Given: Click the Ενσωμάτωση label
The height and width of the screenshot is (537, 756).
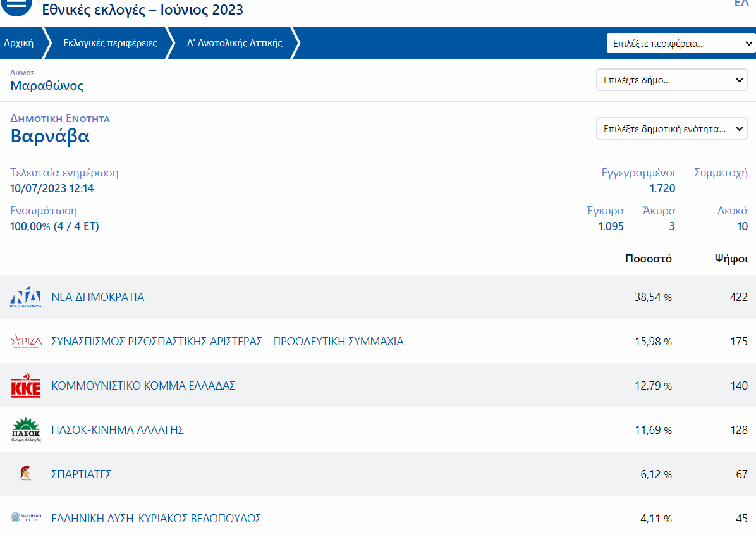Looking at the screenshot, I should pyautogui.click(x=44, y=211).
